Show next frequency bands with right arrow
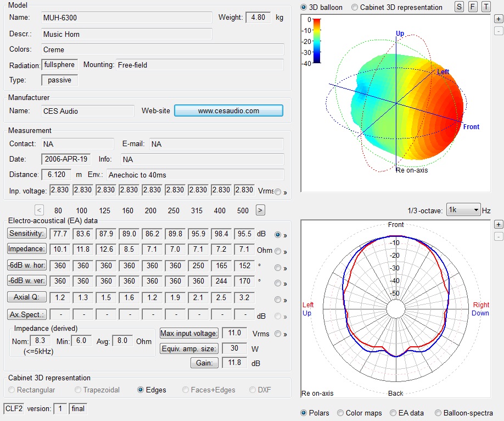The width and height of the screenshot is (504, 421). point(260,210)
